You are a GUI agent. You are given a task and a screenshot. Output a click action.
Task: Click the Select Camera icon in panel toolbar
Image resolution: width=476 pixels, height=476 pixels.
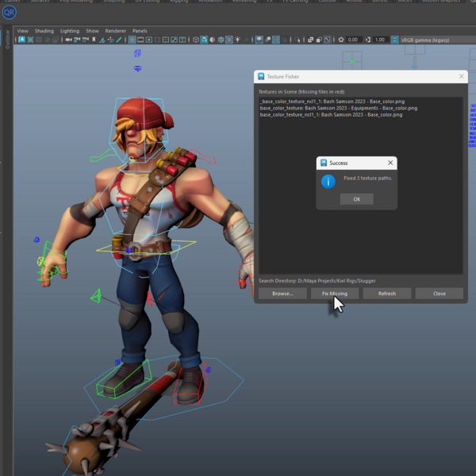coord(68,40)
